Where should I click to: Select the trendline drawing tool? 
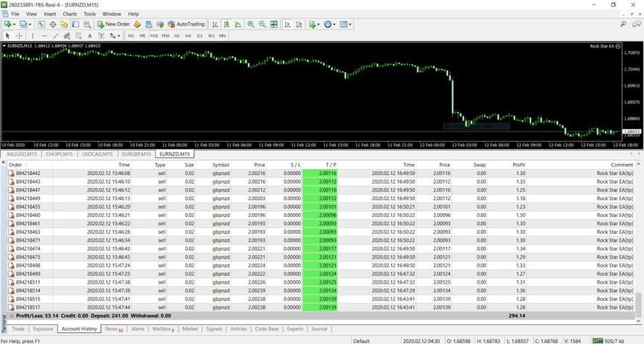(56, 36)
